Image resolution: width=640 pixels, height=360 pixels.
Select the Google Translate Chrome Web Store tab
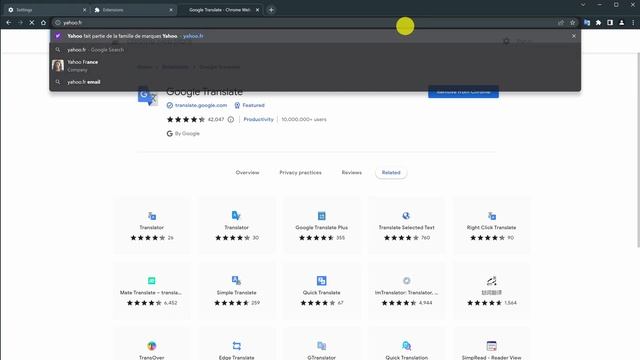(x=219, y=10)
